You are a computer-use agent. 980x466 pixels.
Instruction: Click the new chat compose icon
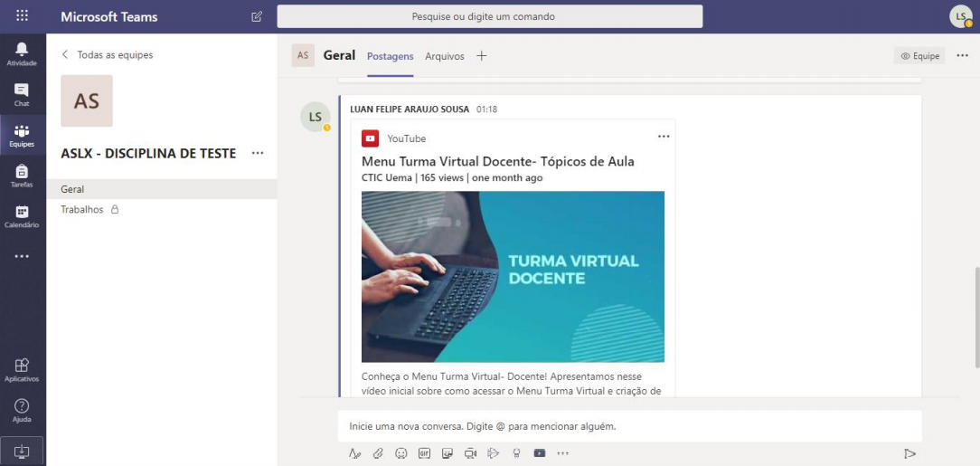pyautogui.click(x=257, y=16)
